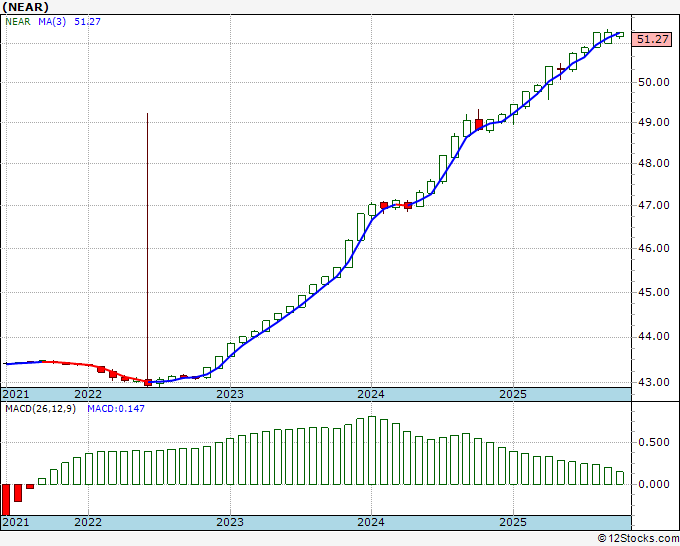Select the red candlestick near 49.00 in late 2024
The width and height of the screenshot is (680, 546).
[x=479, y=124]
